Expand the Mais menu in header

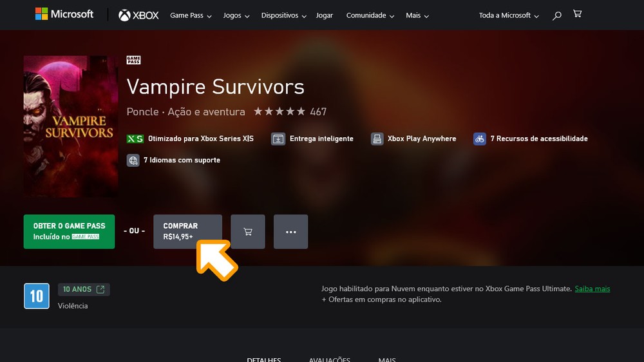(x=417, y=15)
